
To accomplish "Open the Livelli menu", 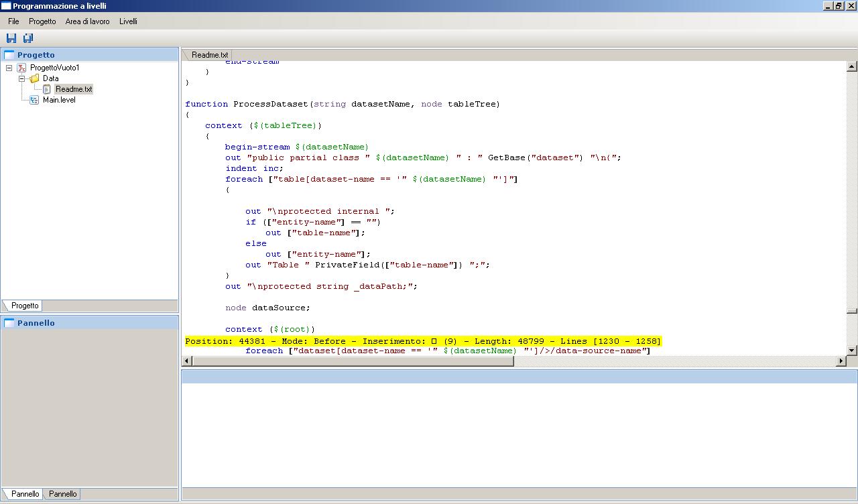I will [x=128, y=21].
